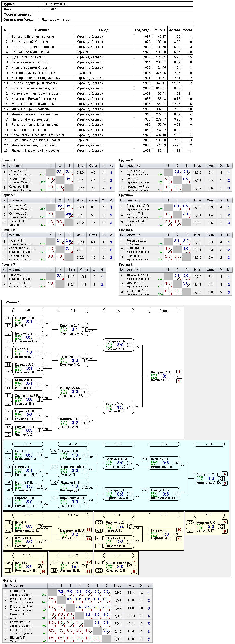Click organizer name Яценко Александр
Viewport: 235px width, 644px height.
[x=55, y=20]
